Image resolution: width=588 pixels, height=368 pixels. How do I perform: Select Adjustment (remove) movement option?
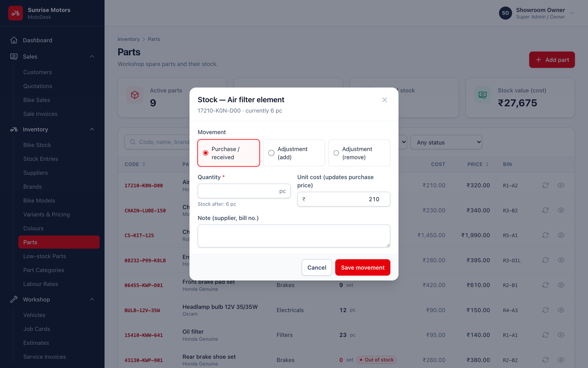click(359, 153)
